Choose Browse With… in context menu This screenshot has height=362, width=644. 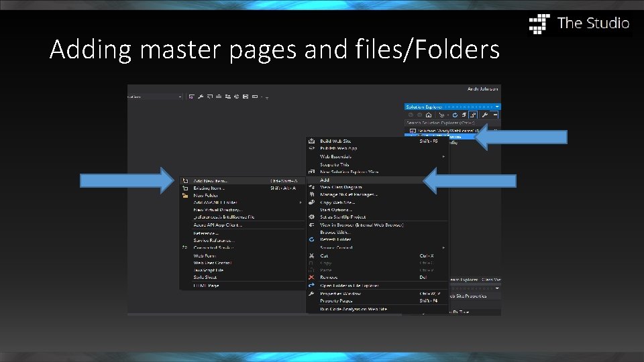pyautogui.click(x=335, y=233)
